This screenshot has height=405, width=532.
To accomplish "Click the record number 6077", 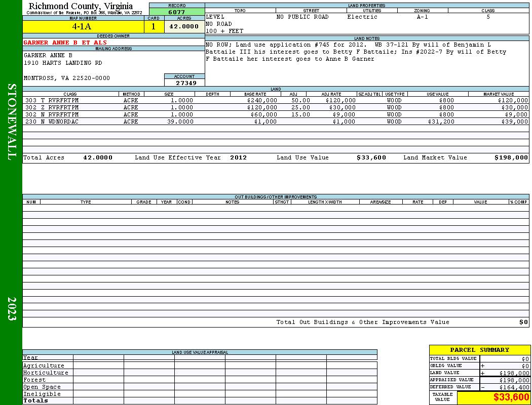I will (177, 12).
